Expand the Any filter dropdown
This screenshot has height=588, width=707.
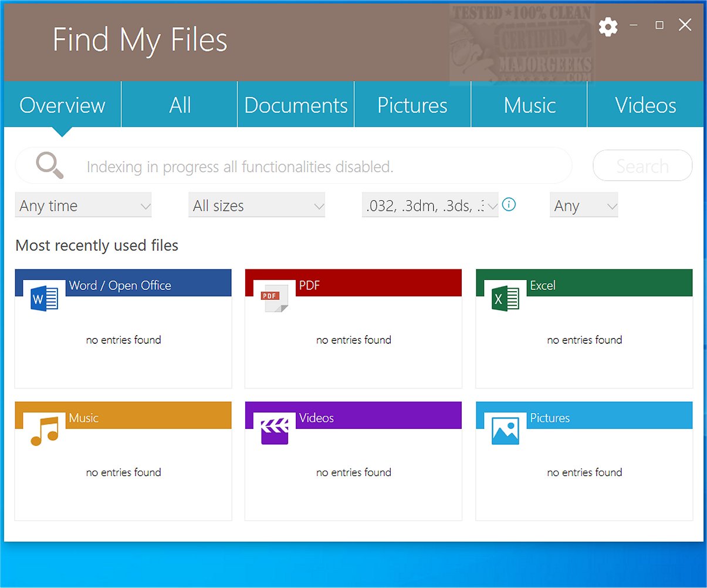point(583,205)
